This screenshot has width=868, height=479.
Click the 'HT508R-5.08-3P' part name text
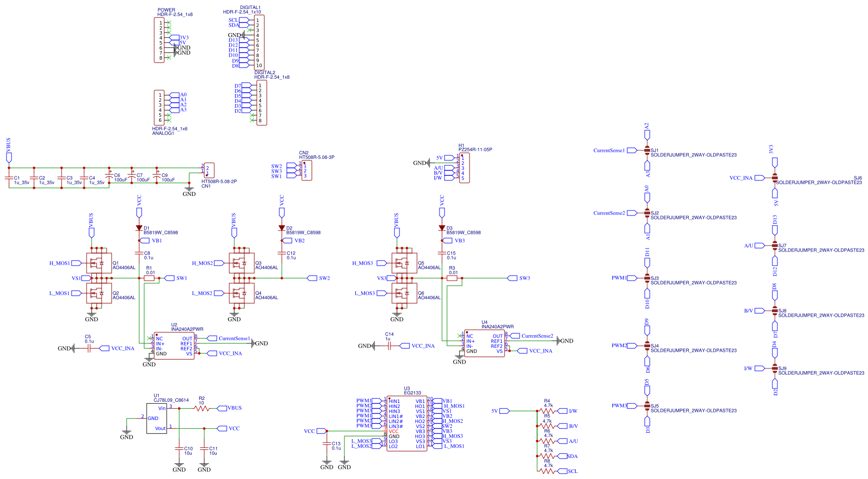317,157
